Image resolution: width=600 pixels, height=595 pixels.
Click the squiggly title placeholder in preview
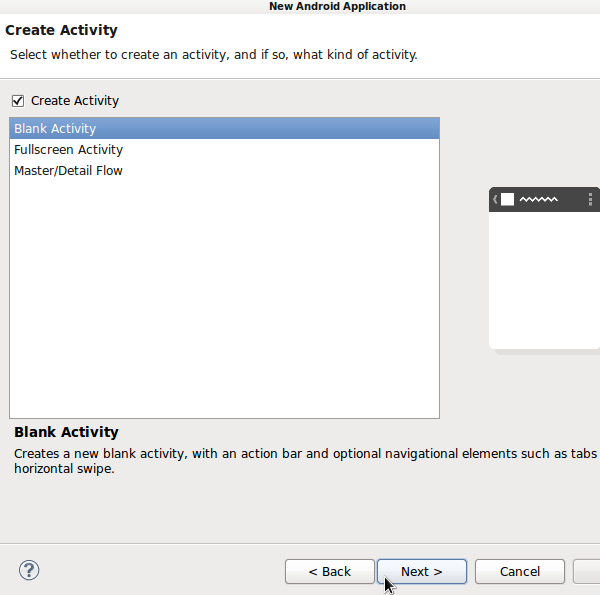pyautogui.click(x=538, y=200)
